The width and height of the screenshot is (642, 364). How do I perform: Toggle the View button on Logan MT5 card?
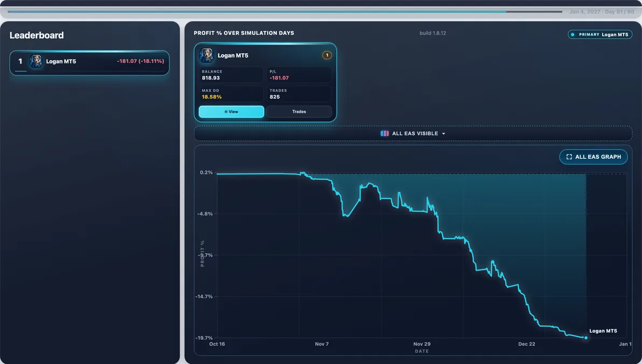232,111
